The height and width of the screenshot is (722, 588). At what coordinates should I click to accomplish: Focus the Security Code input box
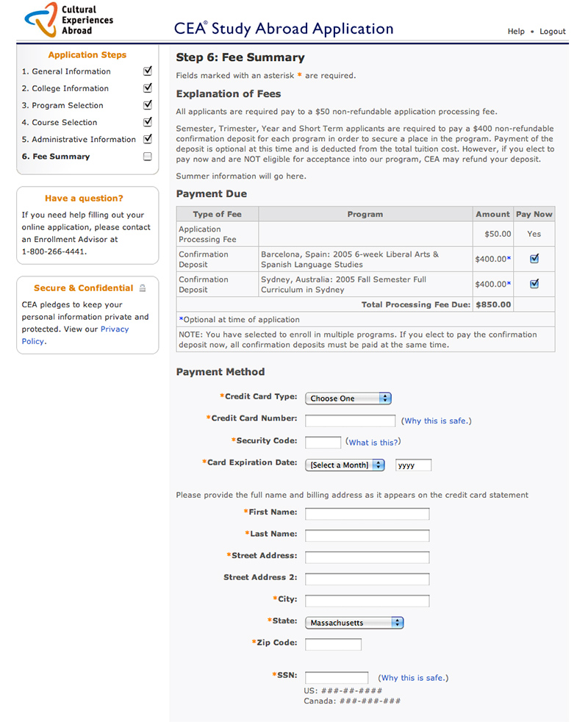click(323, 443)
